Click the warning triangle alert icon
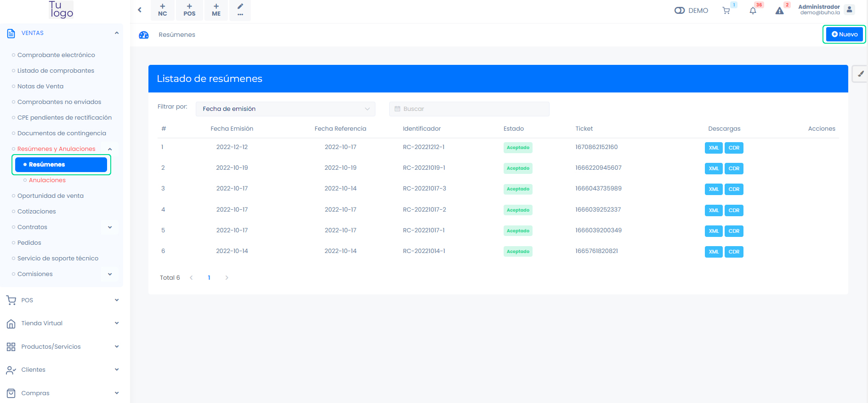 pos(779,11)
